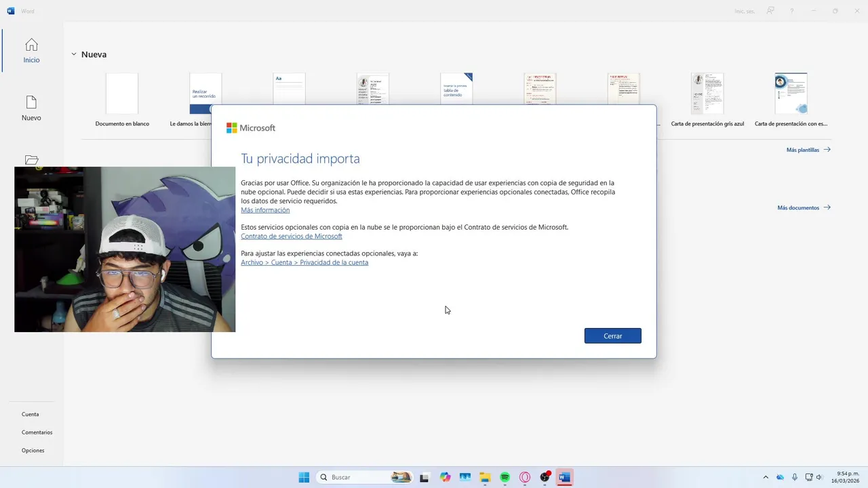Screen dimensions: 868x488
Task: Click the Word icon in the taskbar
Action: click(x=564, y=477)
